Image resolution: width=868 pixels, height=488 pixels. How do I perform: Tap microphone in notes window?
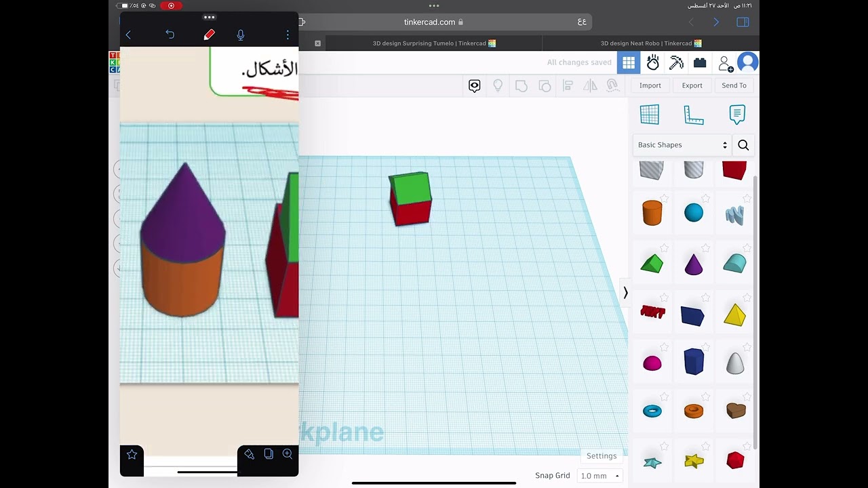pos(241,35)
